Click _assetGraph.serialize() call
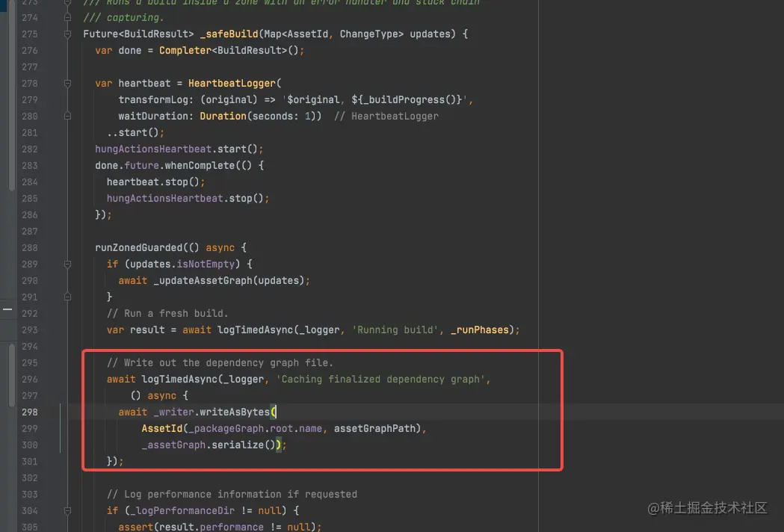Screen dimensions: 784x532 (x=208, y=445)
